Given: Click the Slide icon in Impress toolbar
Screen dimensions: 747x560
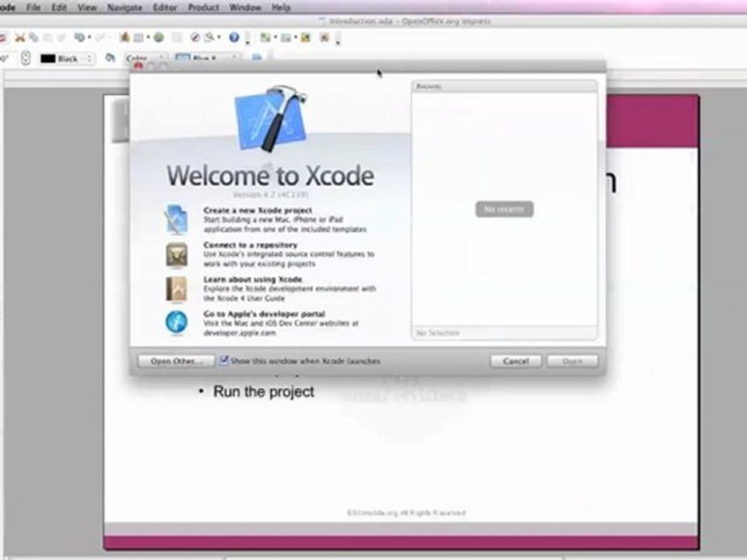Looking at the screenshot, I should coord(265,37).
